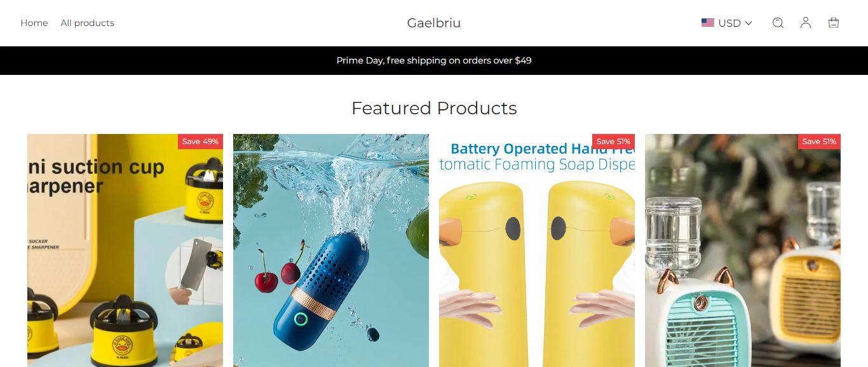Click the US flag icon
The height and width of the screenshot is (367, 868).
click(x=708, y=23)
